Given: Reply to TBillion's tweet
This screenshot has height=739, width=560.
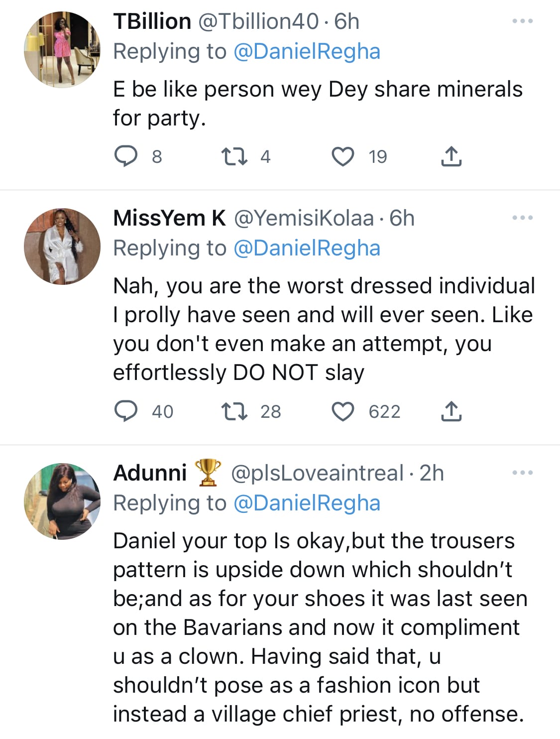Looking at the screenshot, I should 126,156.
